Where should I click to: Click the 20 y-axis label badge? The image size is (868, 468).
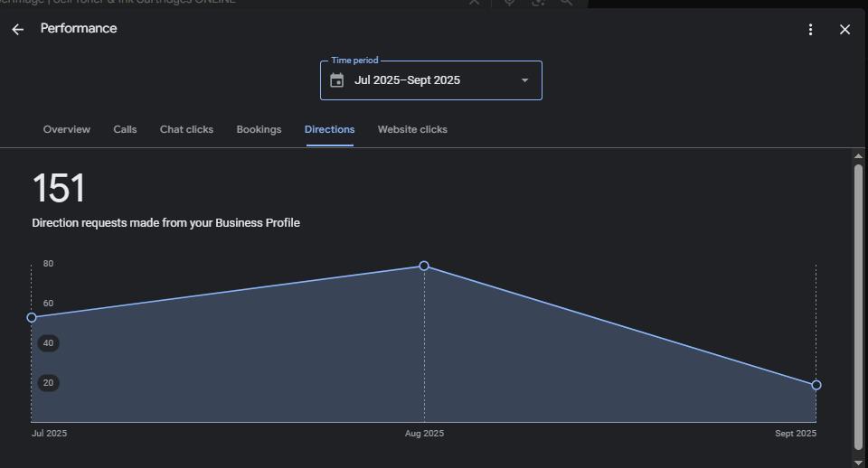click(48, 383)
